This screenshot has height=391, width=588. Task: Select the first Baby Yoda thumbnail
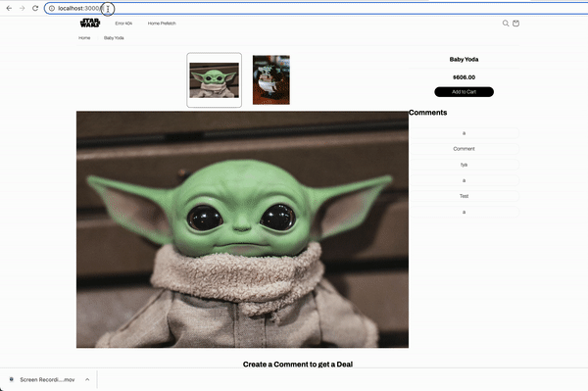214,79
